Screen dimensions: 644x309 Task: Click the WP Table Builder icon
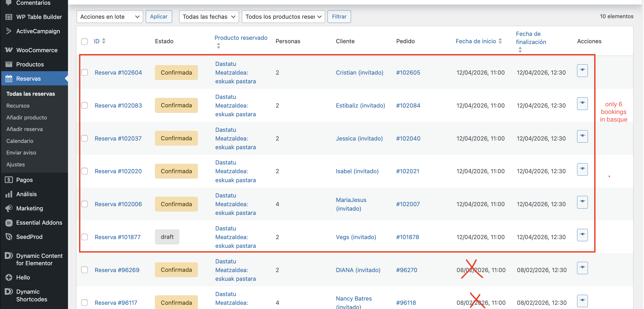coord(9,17)
